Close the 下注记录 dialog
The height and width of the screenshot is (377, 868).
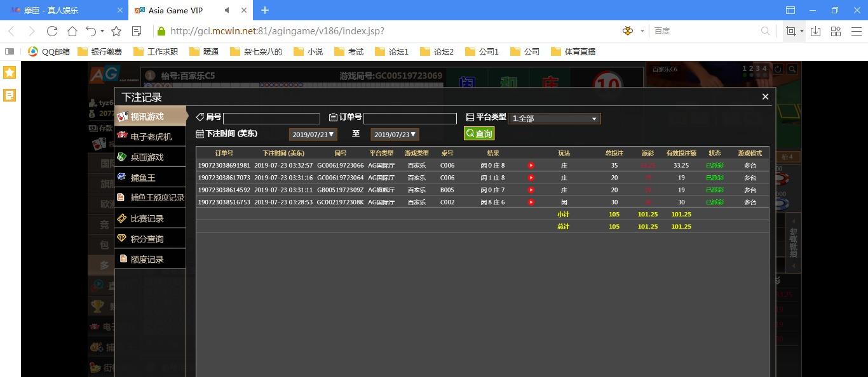click(x=765, y=96)
